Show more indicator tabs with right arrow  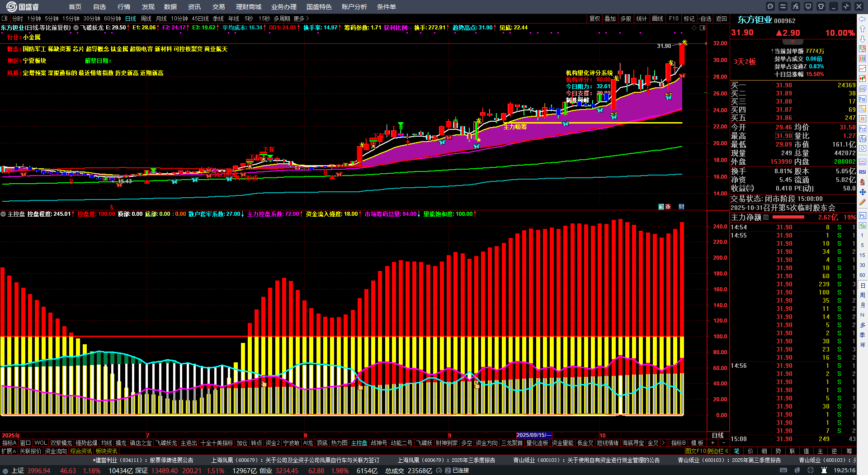(x=663, y=443)
